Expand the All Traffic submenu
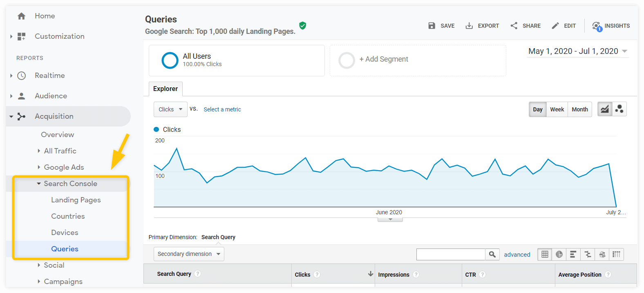The image size is (644, 293). [39, 151]
